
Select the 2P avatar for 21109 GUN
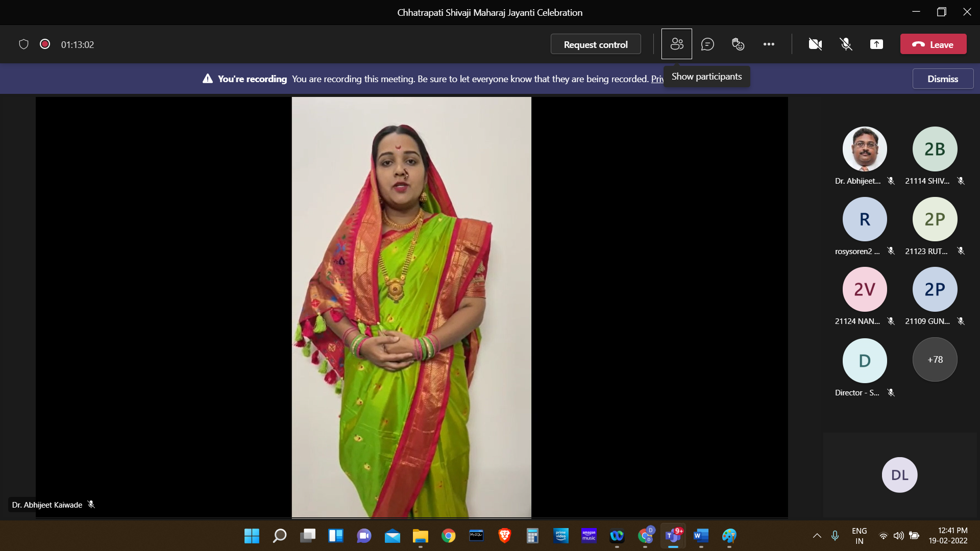click(x=935, y=289)
